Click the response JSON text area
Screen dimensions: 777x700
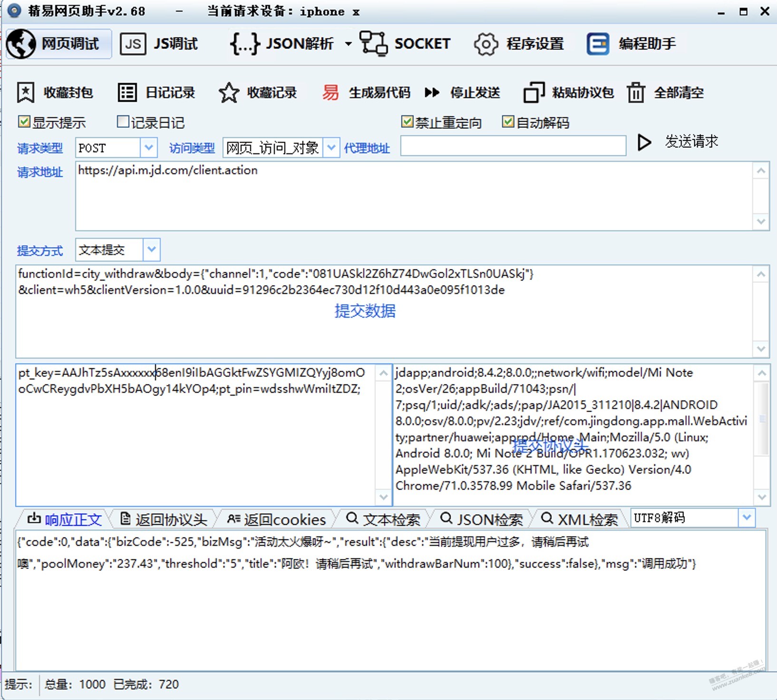[390, 600]
